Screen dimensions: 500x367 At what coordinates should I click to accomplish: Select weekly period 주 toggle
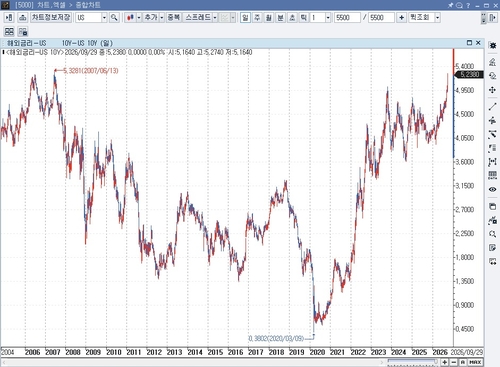[x=257, y=17]
